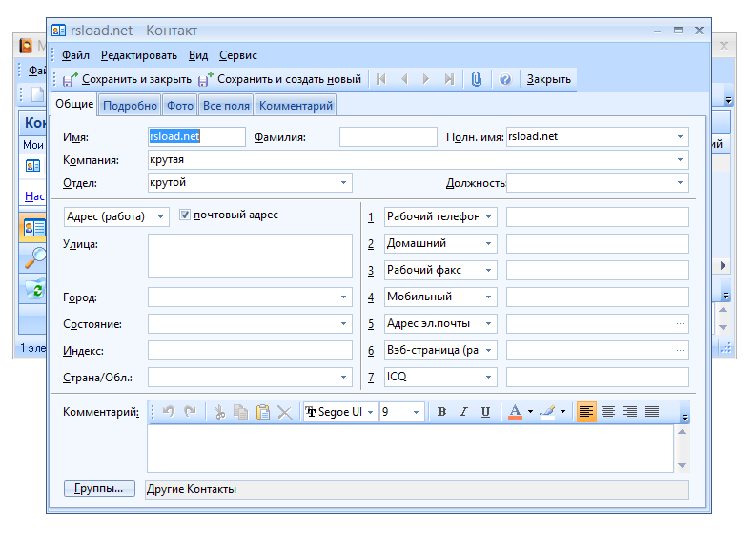The width and height of the screenshot is (756, 533).
Task: Switch to the Все поля tab
Action: [226, 106]
